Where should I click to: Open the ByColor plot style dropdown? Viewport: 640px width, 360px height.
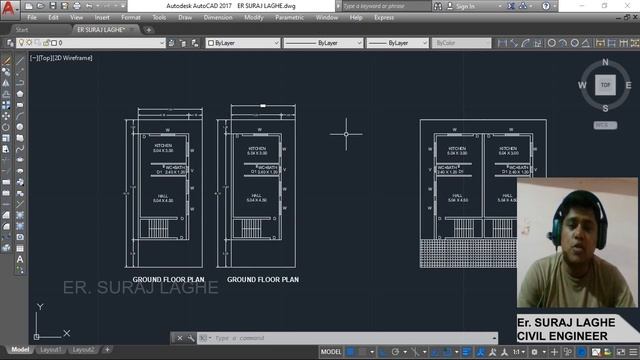pyautogui.click(x=461, y=43)
